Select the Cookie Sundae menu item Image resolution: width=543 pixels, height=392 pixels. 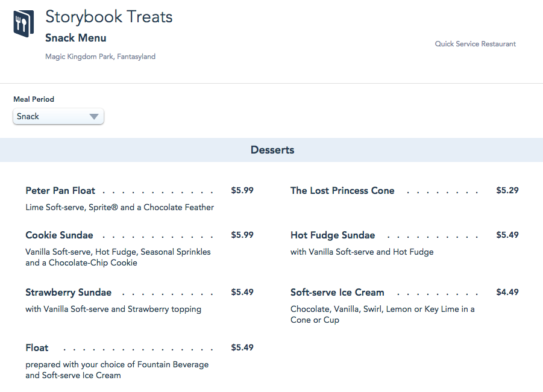(59, 235)
